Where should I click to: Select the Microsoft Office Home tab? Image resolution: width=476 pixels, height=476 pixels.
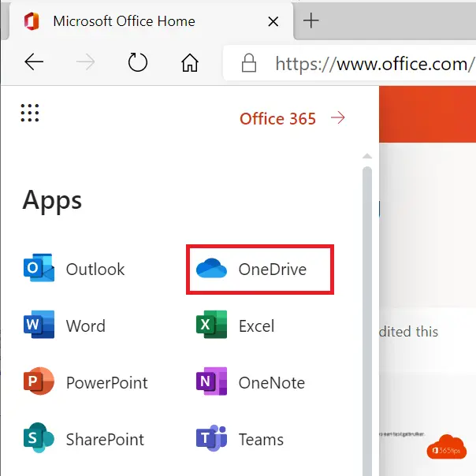pyautogui.click(x=151, y=21)
